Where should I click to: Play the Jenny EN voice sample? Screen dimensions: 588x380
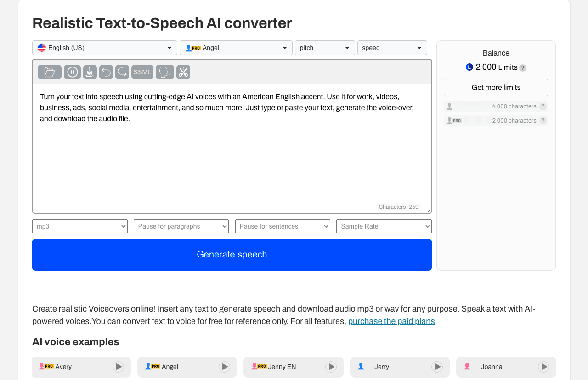331,367
